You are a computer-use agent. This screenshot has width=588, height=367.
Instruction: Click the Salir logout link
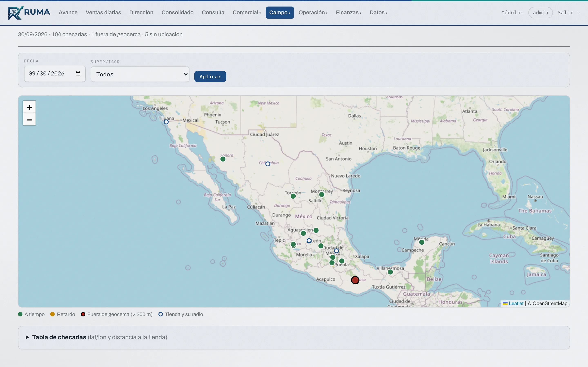point(569,13)
